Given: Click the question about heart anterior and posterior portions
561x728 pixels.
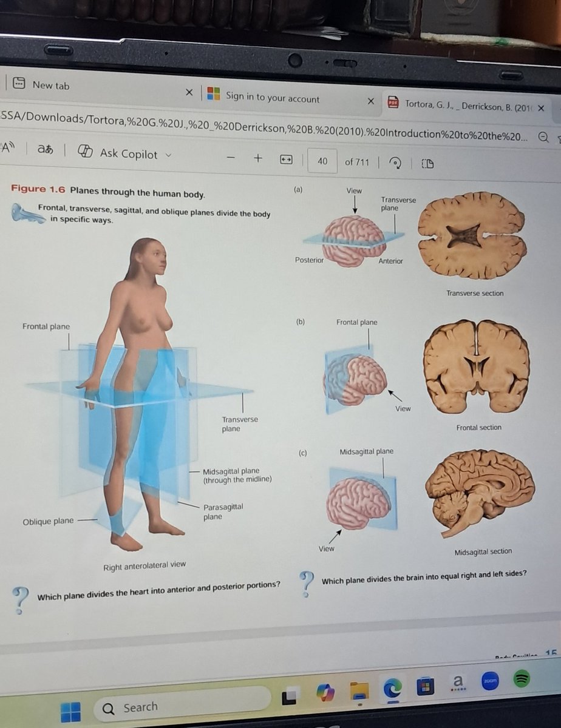Looking at the screenshot, I should click(x=158, y=591).
